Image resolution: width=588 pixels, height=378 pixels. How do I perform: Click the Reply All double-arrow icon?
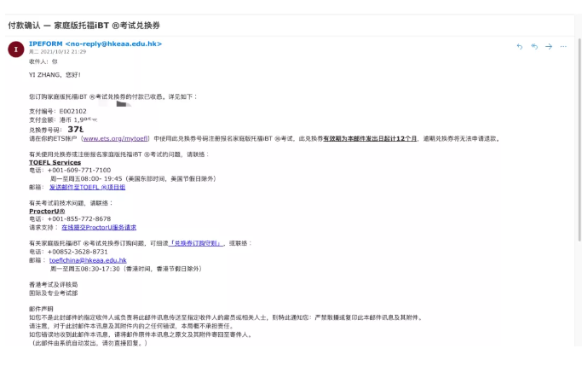pos(533,46)
